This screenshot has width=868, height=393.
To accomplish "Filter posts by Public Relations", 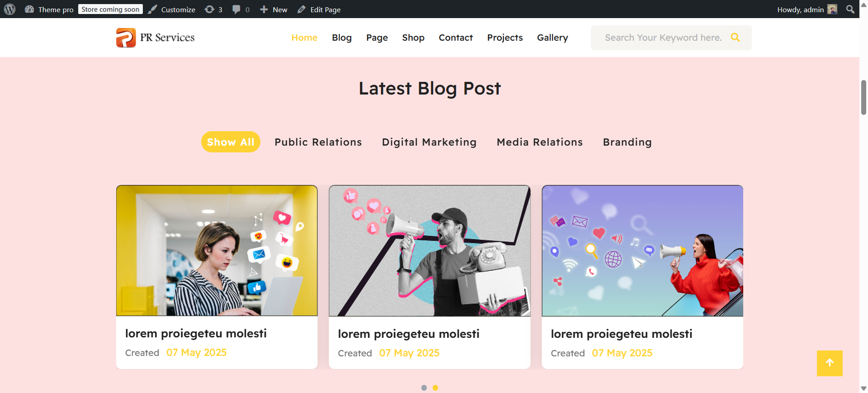I will coord(318,142).
